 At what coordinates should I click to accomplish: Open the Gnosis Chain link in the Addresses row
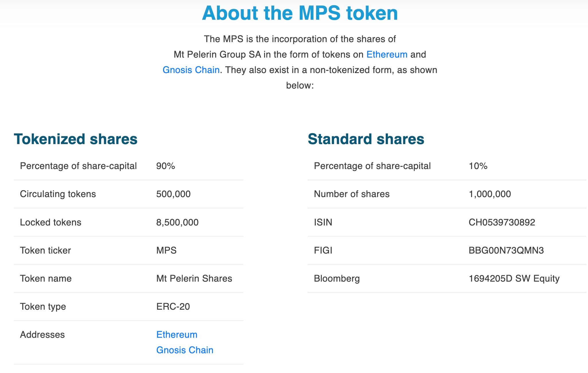pos(185,350)
